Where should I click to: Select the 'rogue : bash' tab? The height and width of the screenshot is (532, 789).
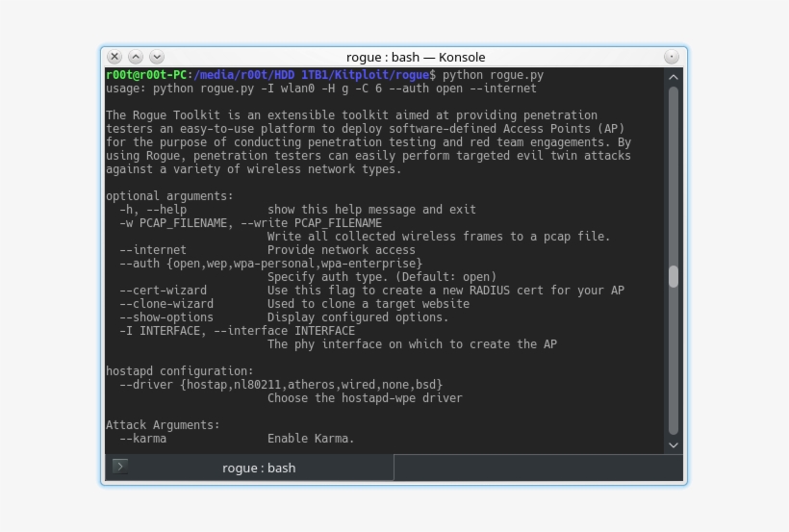pyautogui.click(x=249, y=468)
